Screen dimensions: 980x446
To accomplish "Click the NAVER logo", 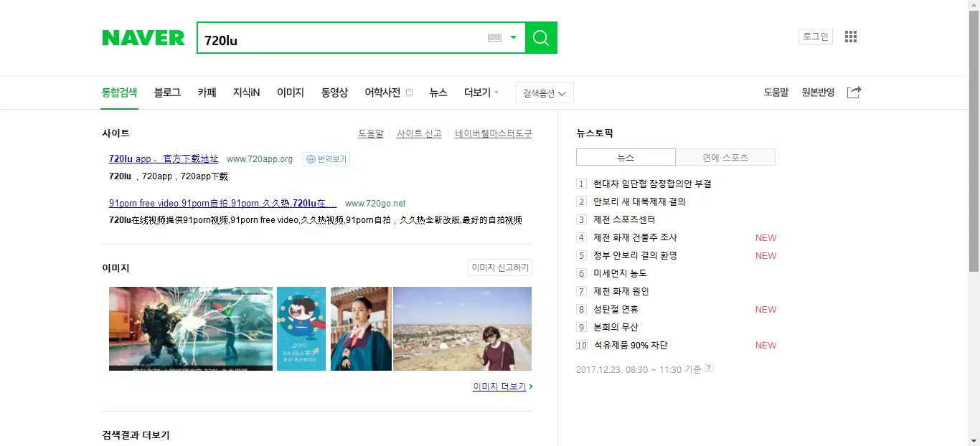I will tap(143, 38).
